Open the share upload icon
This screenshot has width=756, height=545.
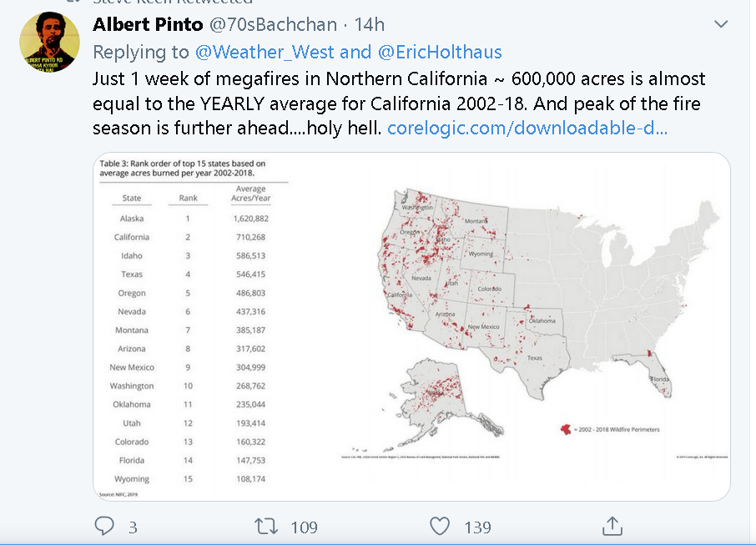pos(612,526)
